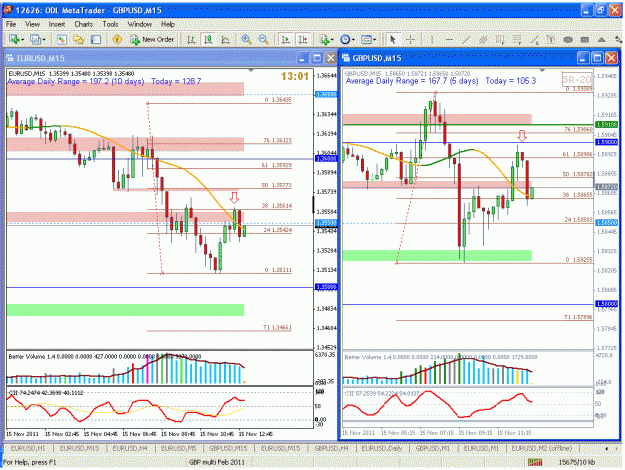Open the View menu

click(x=32, y=24)
